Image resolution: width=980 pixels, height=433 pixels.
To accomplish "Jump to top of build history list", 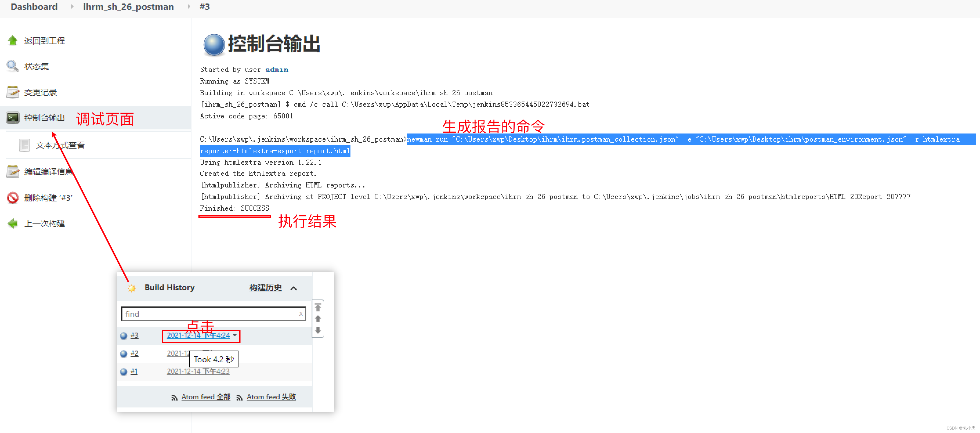I will pyautogui.click(x=318, y=307).
